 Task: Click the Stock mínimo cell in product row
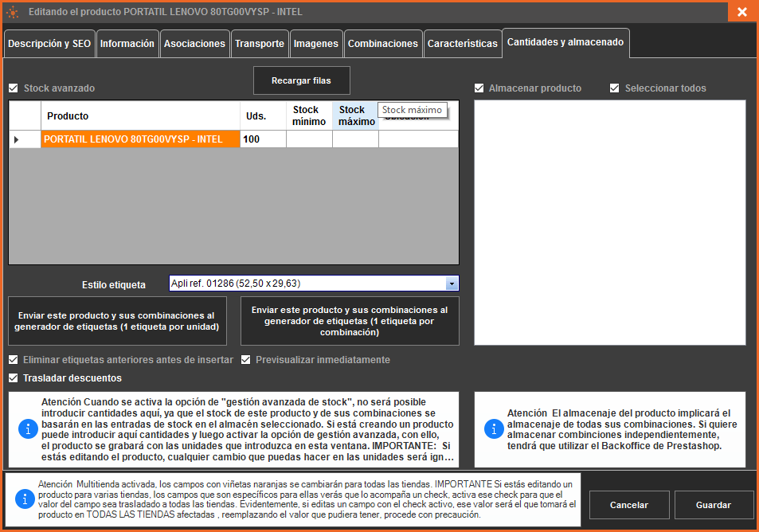309,139
